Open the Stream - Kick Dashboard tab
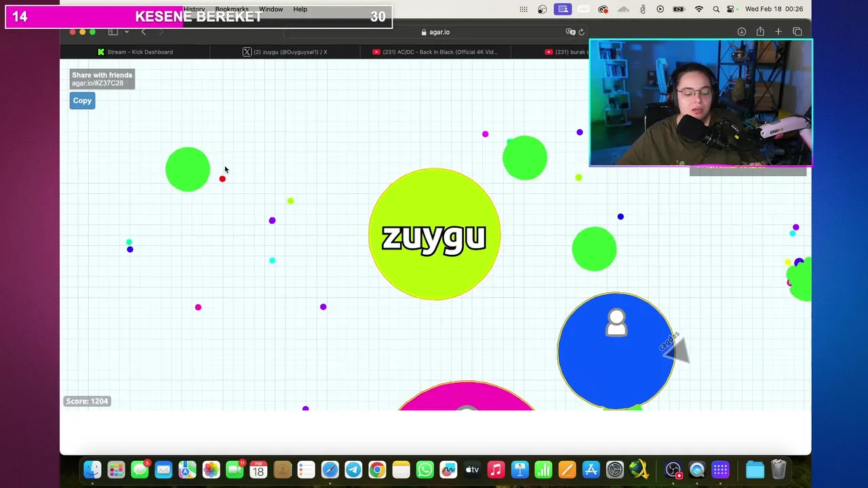The width and height of the screenshot is (868, 488). [x=135, y=52]
